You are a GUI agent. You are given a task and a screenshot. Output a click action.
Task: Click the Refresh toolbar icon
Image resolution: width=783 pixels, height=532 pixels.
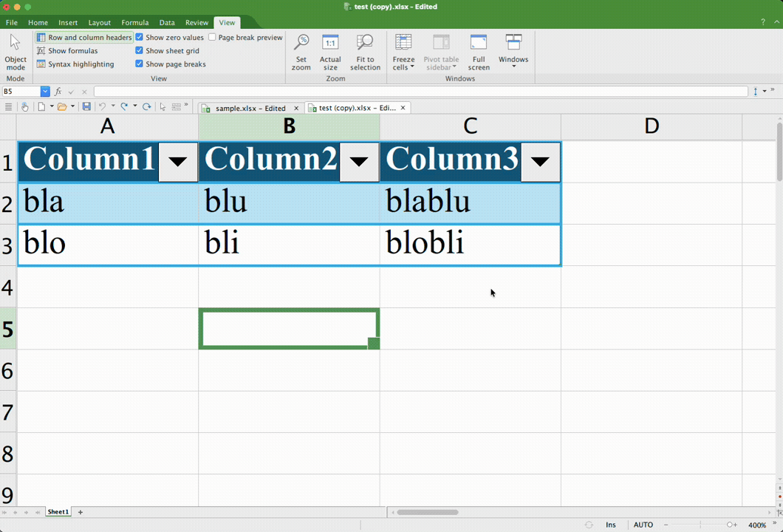tap(146, 107)
